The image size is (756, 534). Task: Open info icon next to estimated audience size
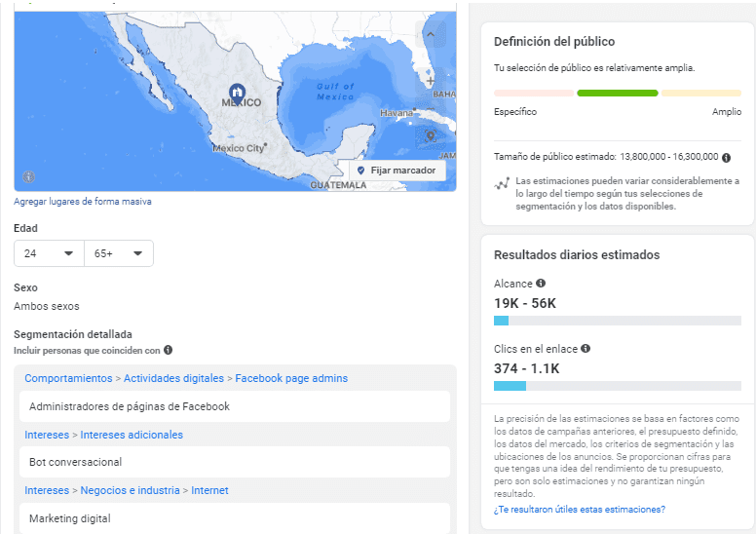[727, 157]
